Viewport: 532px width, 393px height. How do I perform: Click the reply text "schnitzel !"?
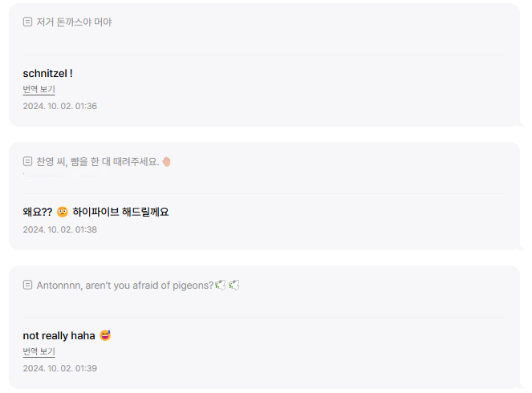pyautogui.click(x=48, y=74)
